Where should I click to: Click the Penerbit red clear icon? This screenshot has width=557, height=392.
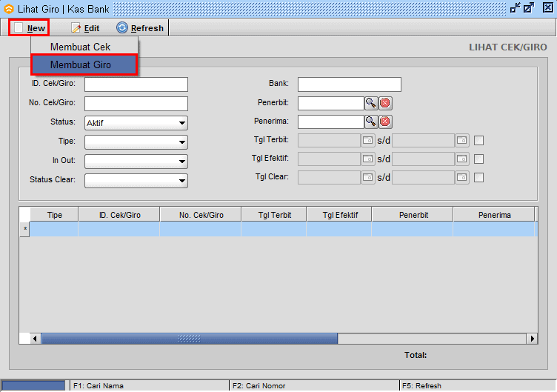[385, 103]
